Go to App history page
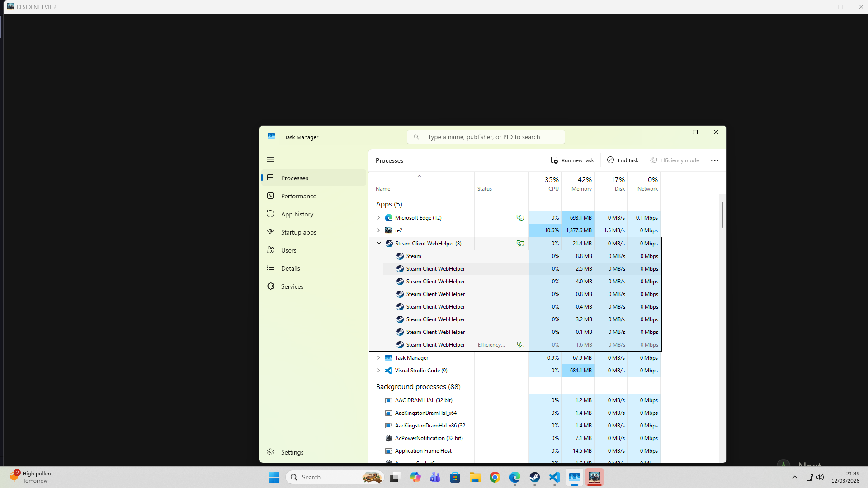 tap(297, 214)
